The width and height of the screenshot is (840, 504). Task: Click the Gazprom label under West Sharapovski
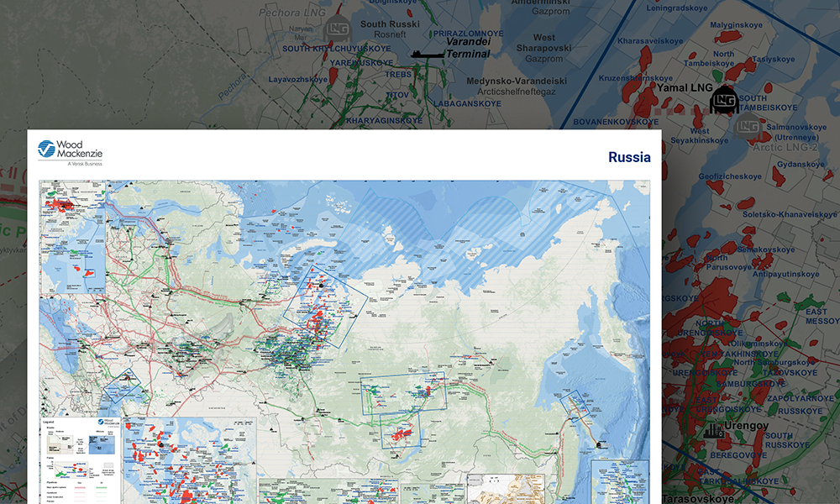pos(545,58)
